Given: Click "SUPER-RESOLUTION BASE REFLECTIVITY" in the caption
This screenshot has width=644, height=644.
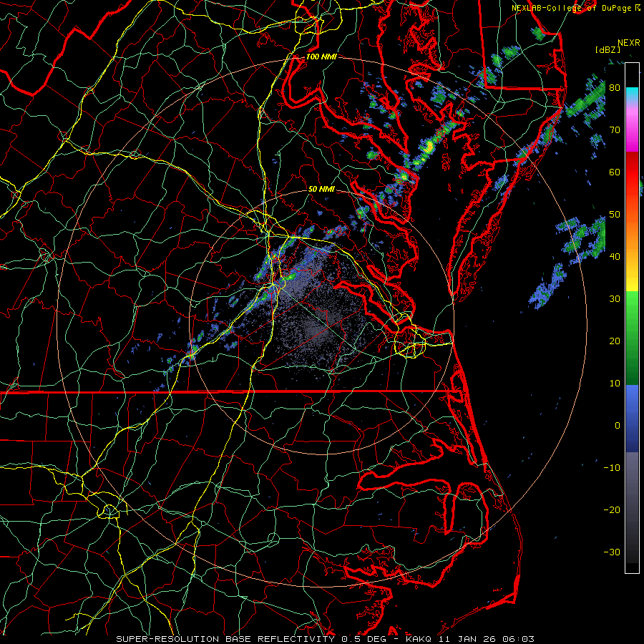Looking at the screenshot, I should [x=225, y=639].
